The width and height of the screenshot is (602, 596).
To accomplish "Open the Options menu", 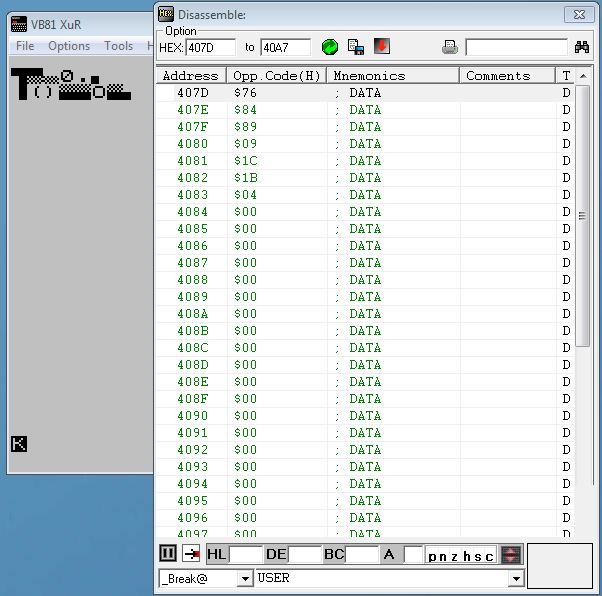I will (69, 46).
